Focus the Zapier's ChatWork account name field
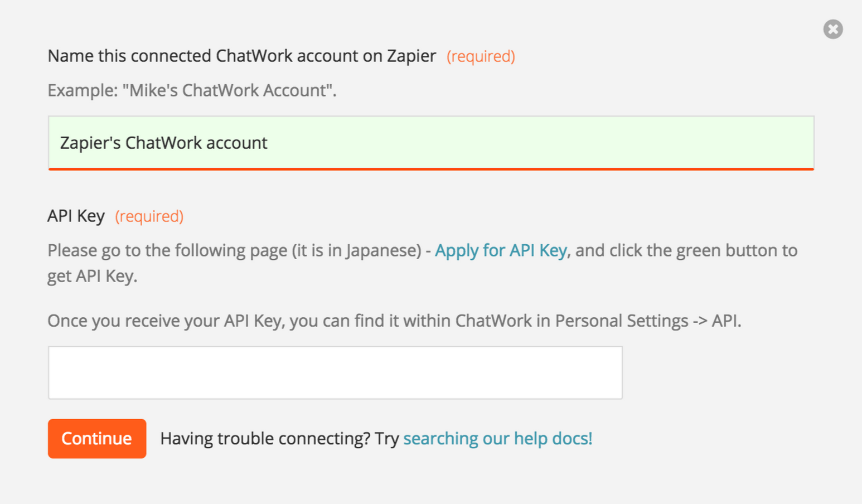Image resolution: width=862 pixels, height=504 pixels. [431, 143]
